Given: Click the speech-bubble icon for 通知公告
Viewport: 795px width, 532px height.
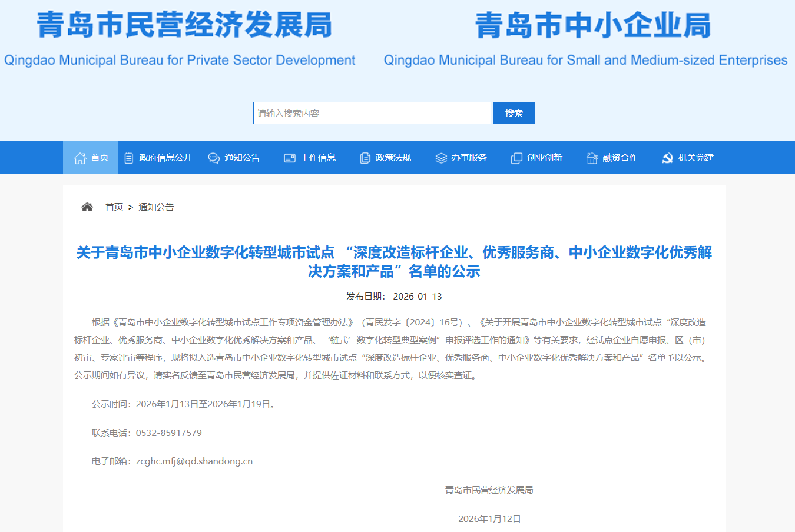Looking at the screenshot, I should pos(213,158).
